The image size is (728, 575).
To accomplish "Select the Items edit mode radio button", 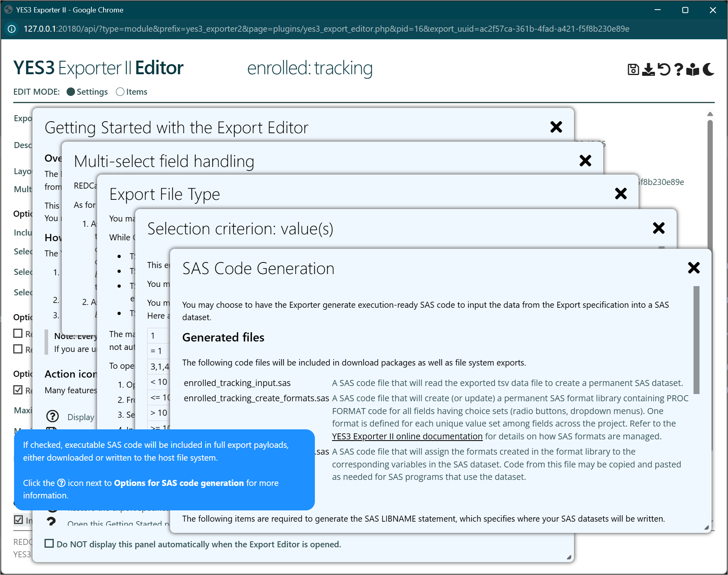I will pos(120,92).
